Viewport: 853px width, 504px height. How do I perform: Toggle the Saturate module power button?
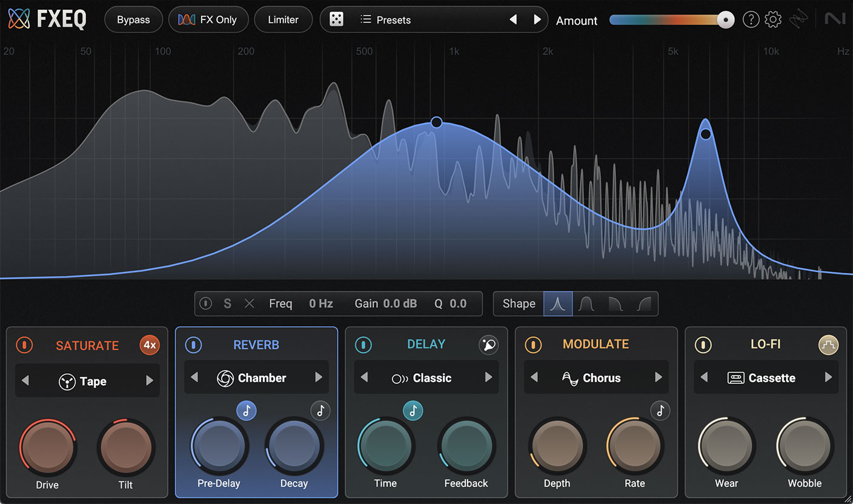click(x=24, y=345)
